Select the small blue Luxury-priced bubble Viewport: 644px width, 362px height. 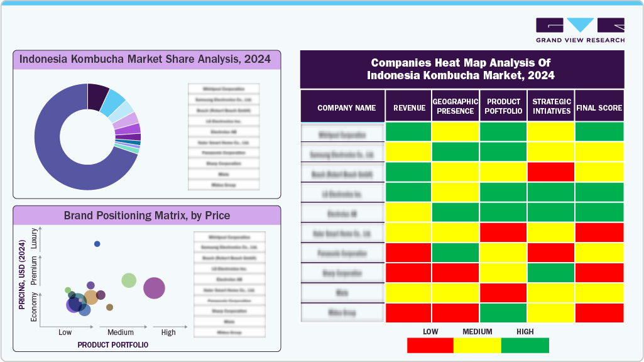[x=96, y=244]
